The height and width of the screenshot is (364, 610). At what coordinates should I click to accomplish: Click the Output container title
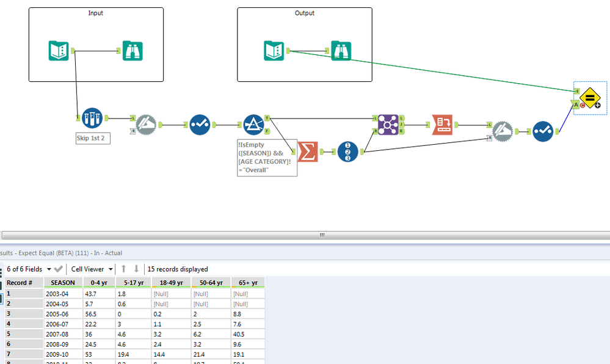coord(305,13)
